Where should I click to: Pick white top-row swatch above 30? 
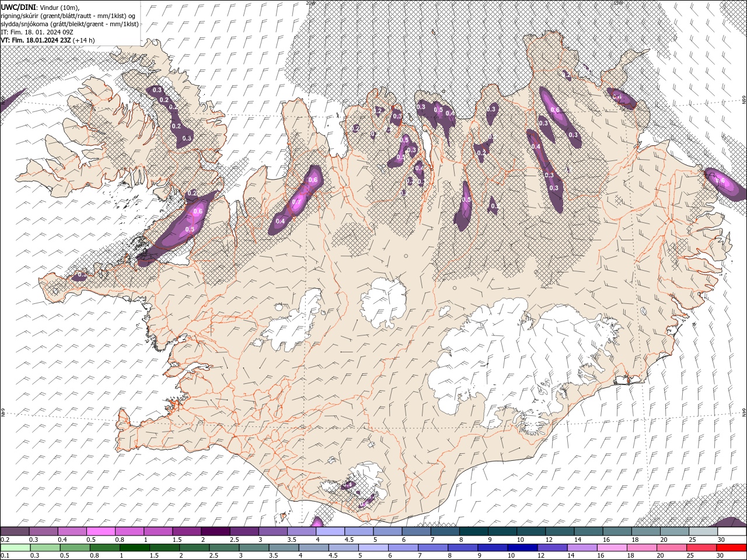[x=732, y=531]
